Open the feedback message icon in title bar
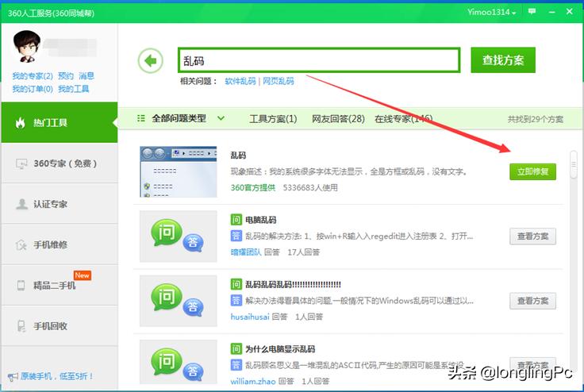 532,12
